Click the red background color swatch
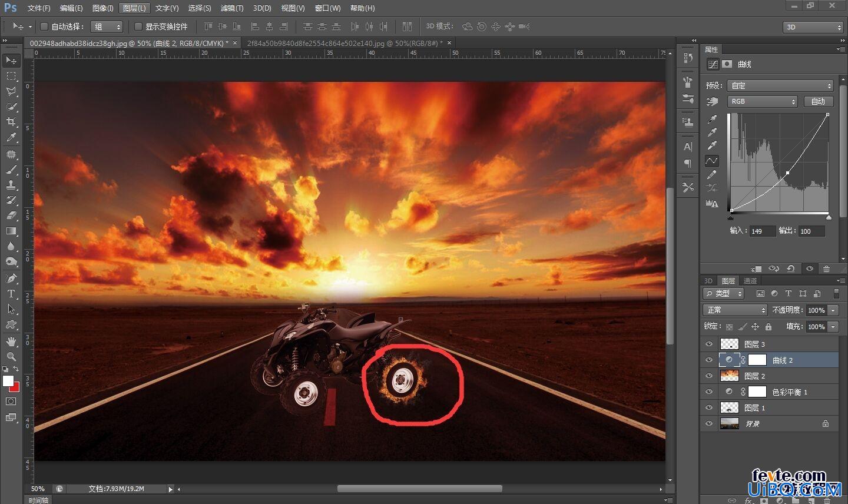The width and height of the screenshot is (848, 504). point(16,387)
